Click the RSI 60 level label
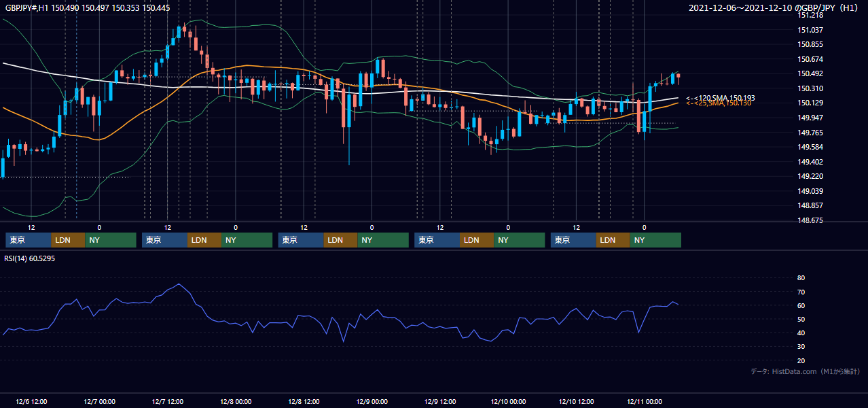The height and width of the screenshot is (408, 868). click(x=801, y=305)
